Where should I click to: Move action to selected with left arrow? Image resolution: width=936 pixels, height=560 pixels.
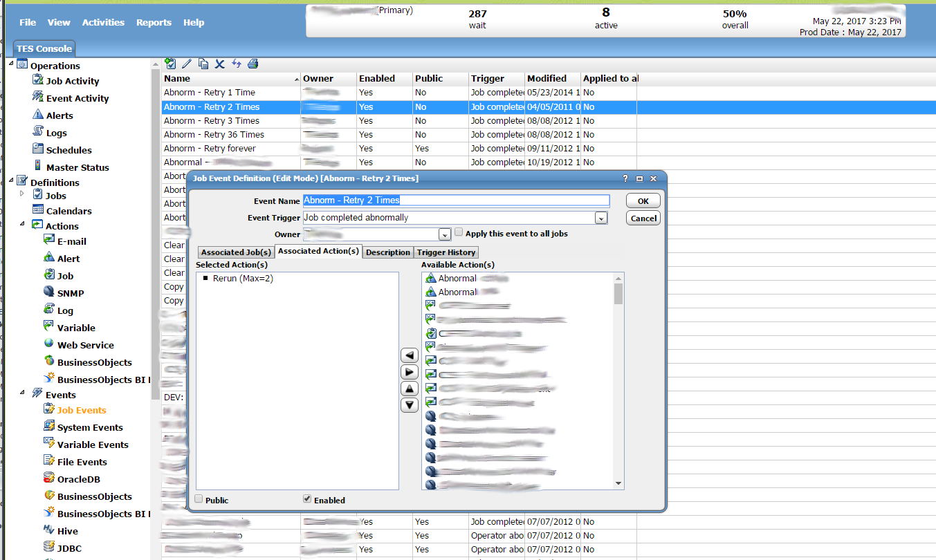tap(410, 355)
